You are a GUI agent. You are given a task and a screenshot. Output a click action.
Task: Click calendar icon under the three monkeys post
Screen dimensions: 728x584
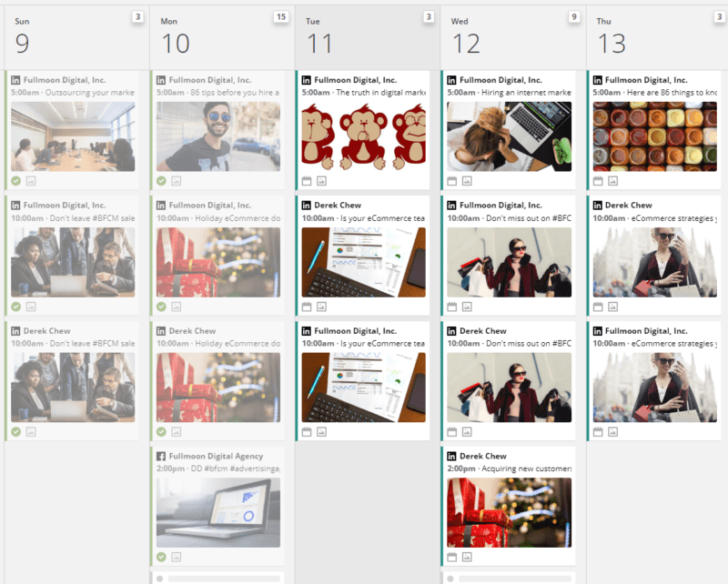[307, 180]
